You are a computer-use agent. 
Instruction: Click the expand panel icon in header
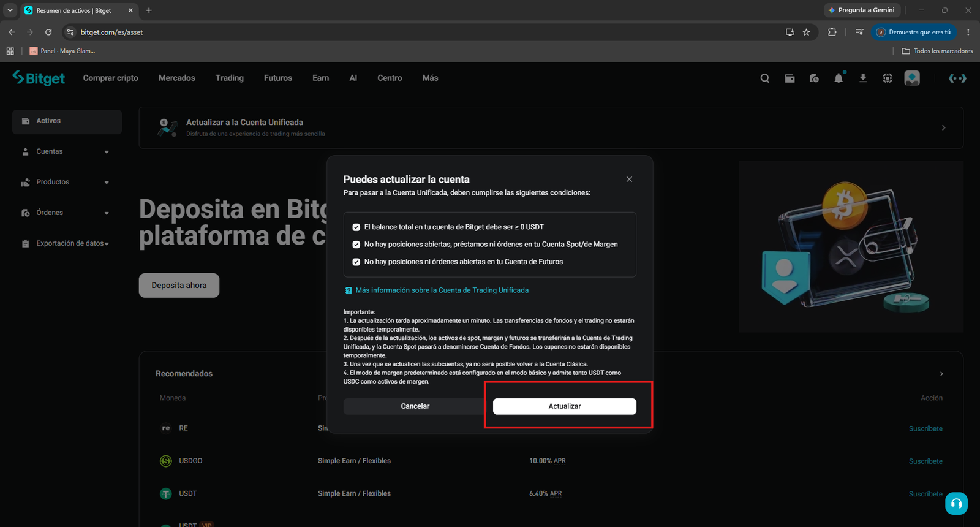point(957,78)
